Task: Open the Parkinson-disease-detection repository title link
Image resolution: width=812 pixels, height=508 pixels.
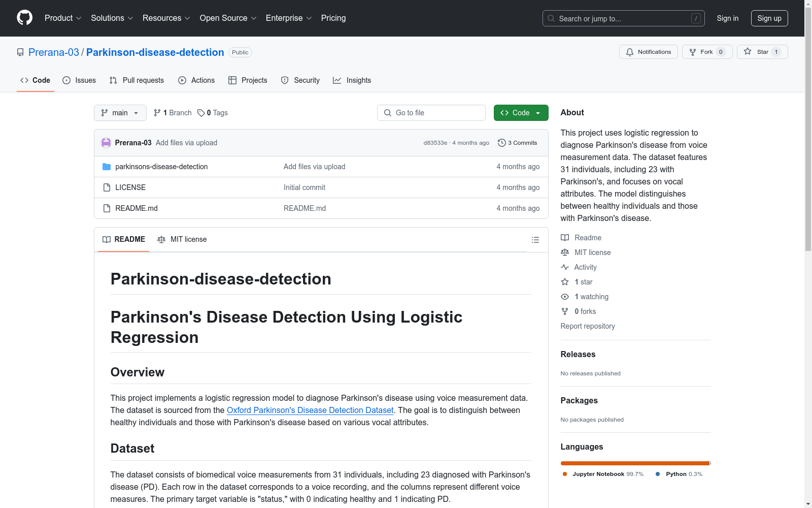Action: point(155,52)
